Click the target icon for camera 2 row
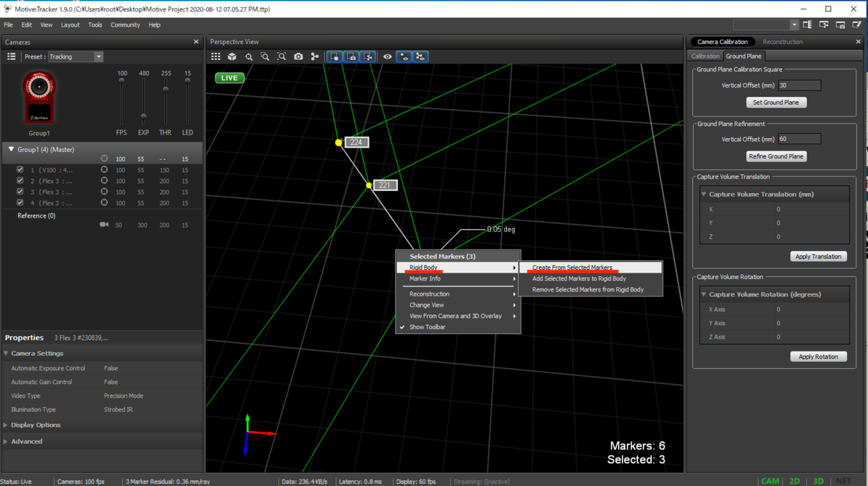 pos(104,181)
